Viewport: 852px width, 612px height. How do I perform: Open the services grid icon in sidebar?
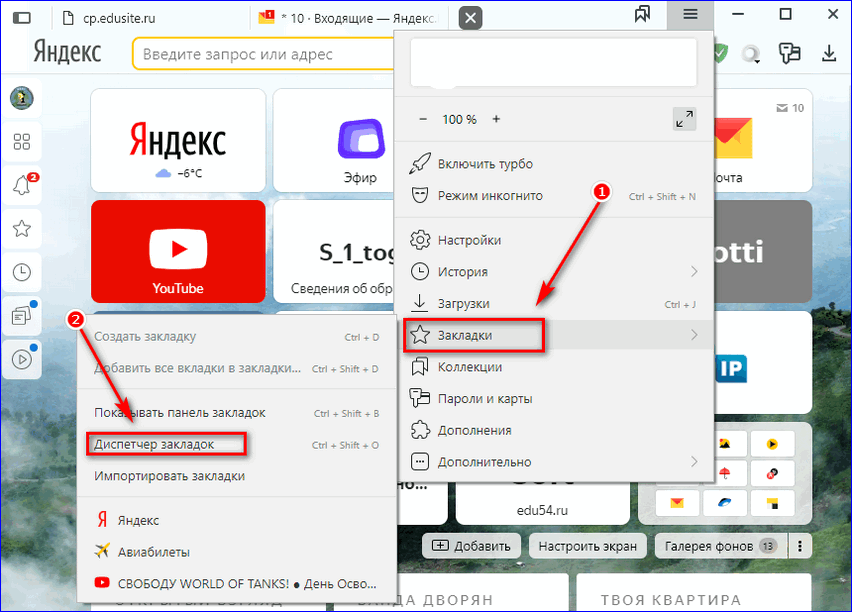21,142
